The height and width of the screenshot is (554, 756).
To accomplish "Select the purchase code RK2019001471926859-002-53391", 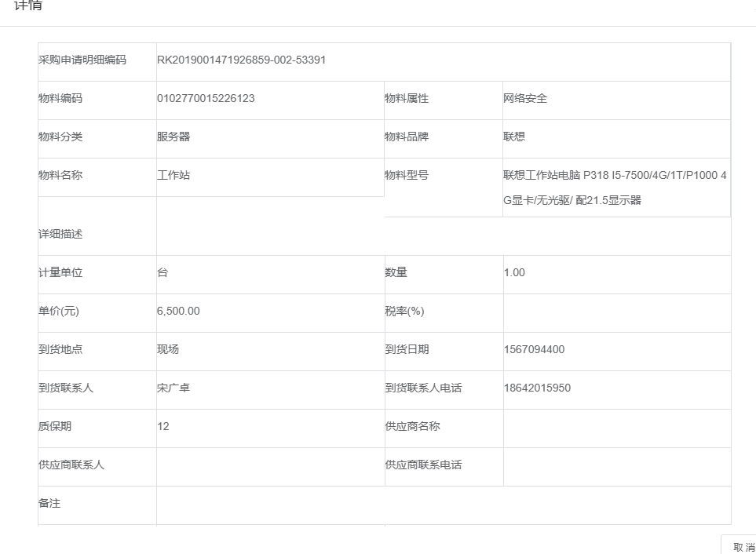I will 241,60.
